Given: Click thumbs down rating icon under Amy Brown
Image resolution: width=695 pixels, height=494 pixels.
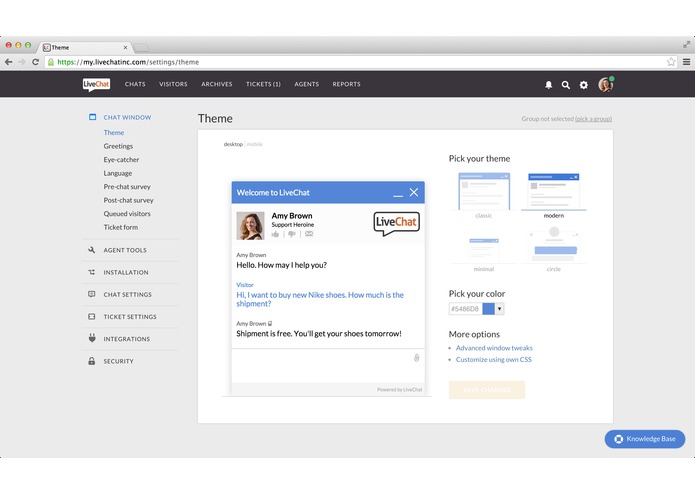Looking at the screenshot, I should click(x=292, y=234).
